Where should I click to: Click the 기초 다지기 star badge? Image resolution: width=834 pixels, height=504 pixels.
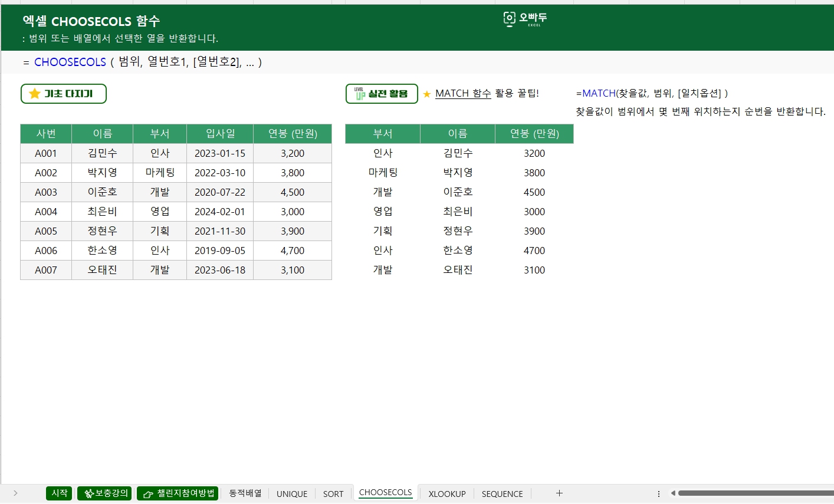[64, 94]
